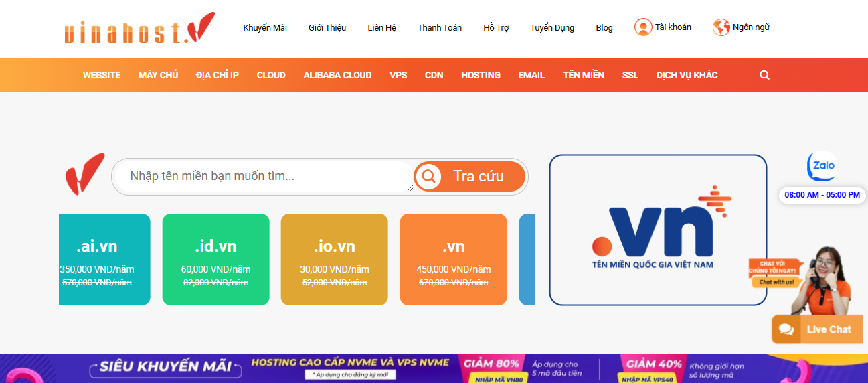
Task: Open Tuyển Dụng page
Action: coord(552,28)
